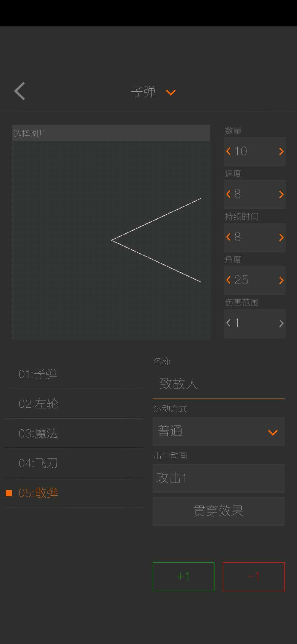The height and width of the screenshot is (644, 297).
Task: Decrease 数量 value with left arrow
Action: click(228, 151)
